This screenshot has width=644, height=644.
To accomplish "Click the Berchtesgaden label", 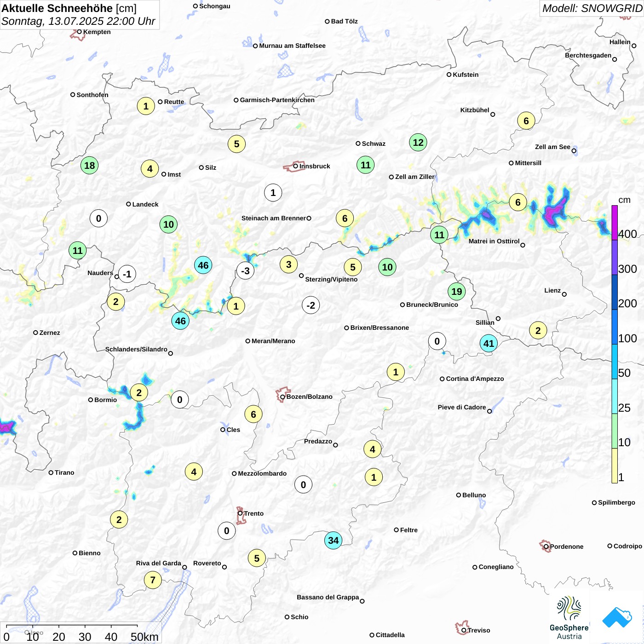I will (588, 55).
